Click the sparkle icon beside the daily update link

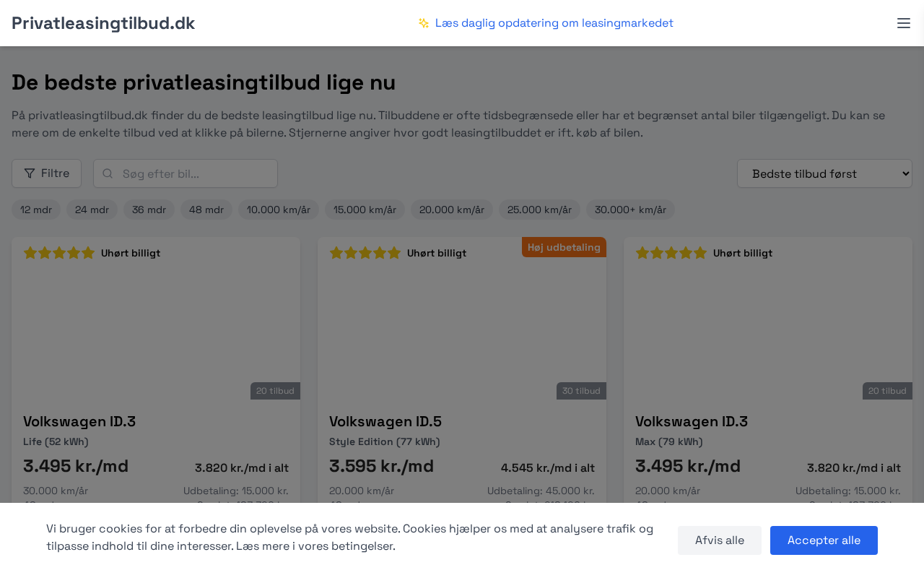tap(424, 23)
